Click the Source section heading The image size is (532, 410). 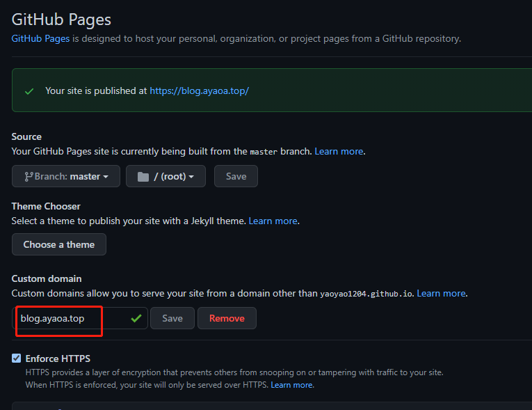coord(26,136)
